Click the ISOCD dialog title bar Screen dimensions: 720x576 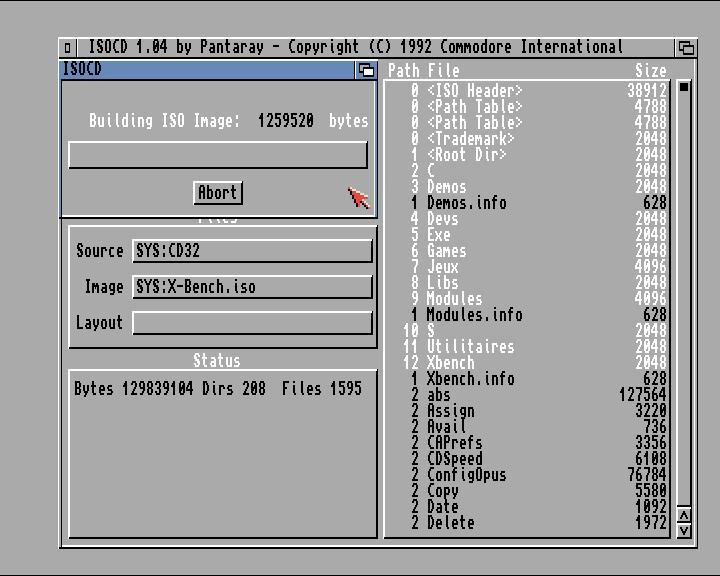208,70
